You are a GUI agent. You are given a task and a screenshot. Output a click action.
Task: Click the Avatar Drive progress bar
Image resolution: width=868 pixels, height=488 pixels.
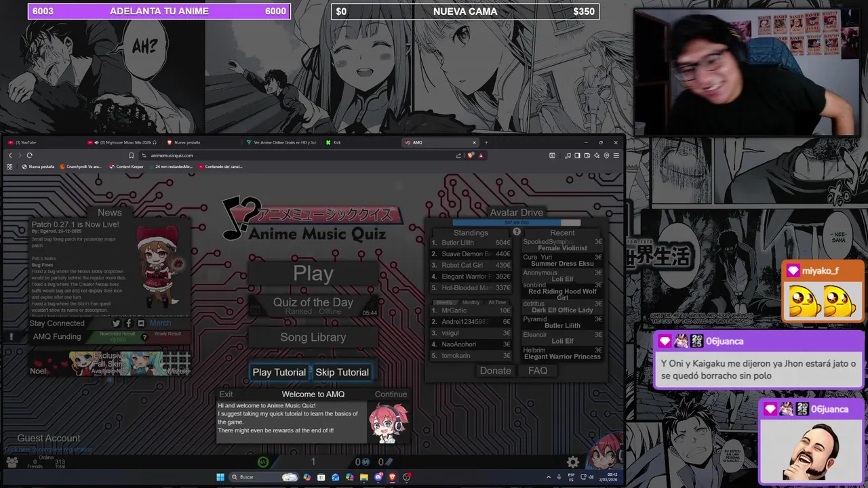[x=517, y=222]
